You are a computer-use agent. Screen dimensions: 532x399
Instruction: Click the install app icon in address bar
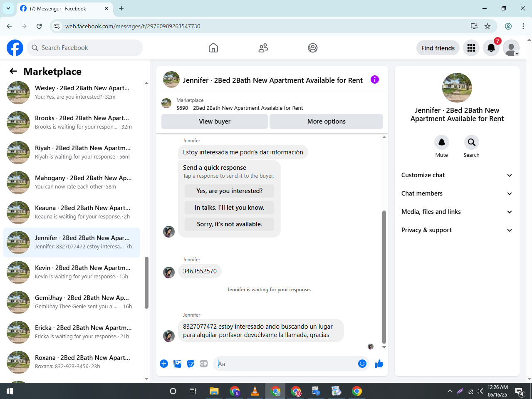(474, 26)
